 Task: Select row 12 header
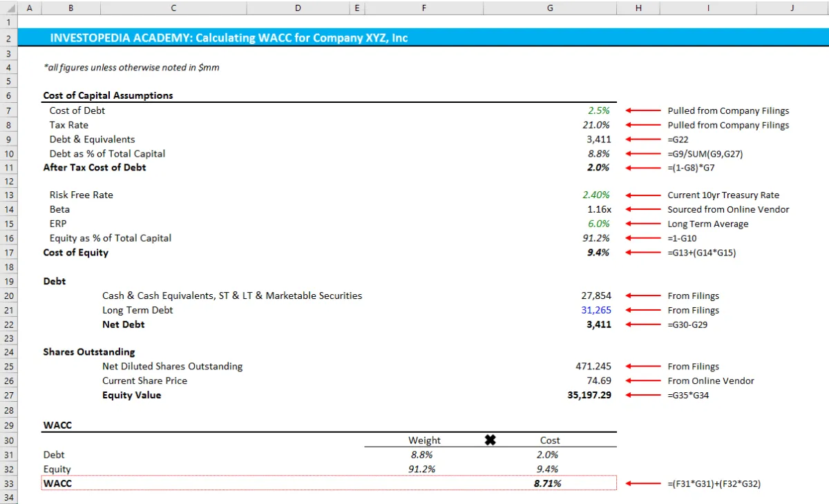[8, 181]
